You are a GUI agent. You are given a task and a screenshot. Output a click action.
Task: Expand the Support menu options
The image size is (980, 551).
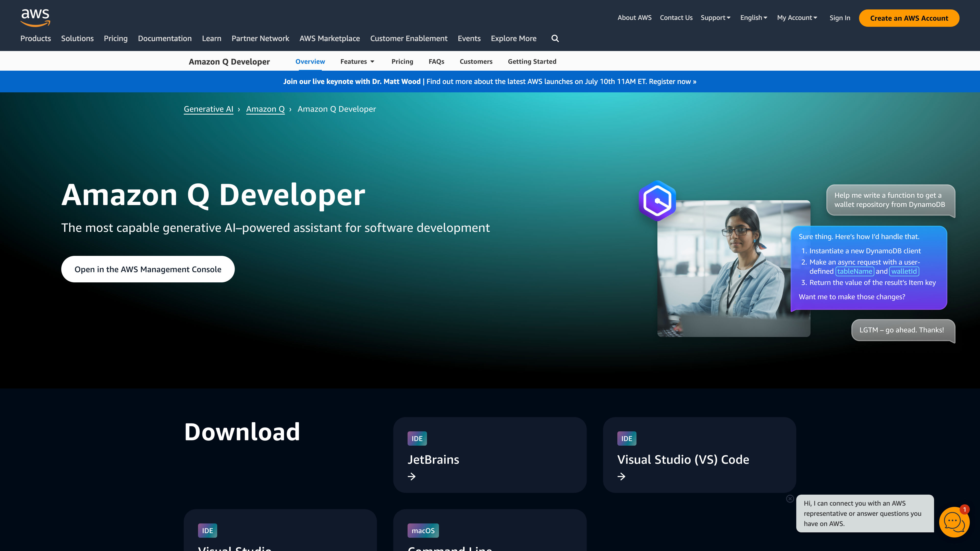point(716,18)
